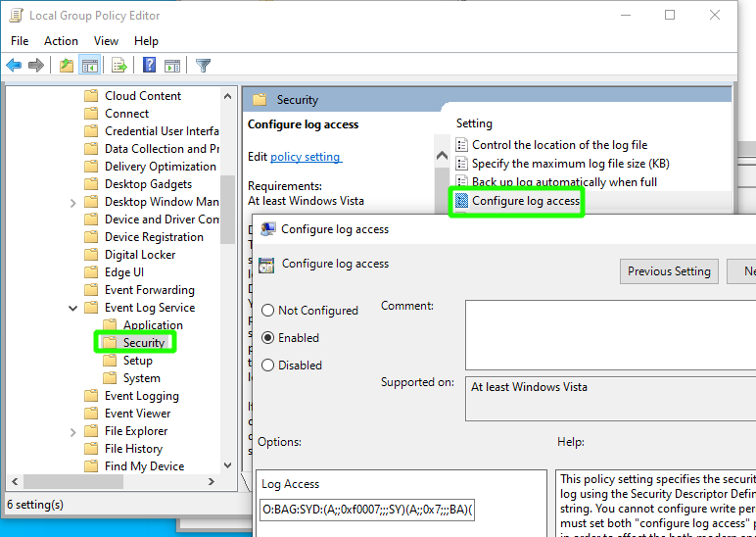Maximize the Local Group Policy Editor window

pos(670,15)
